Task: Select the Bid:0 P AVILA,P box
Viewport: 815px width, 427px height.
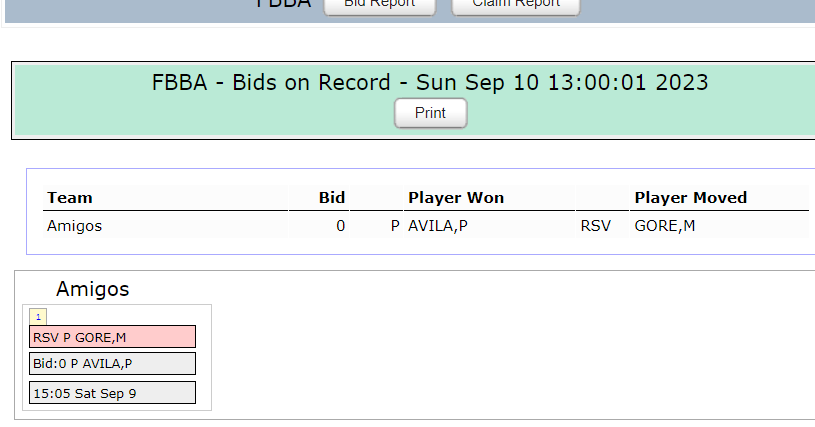Action: point(112,364)
